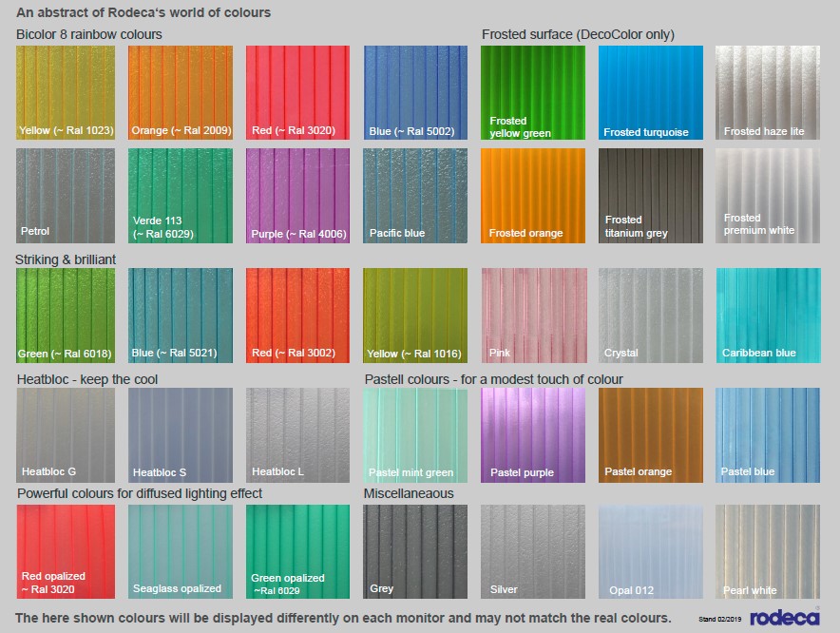Pick the Purple (~ Ral 4006) swatch

(x=297, y=196)
